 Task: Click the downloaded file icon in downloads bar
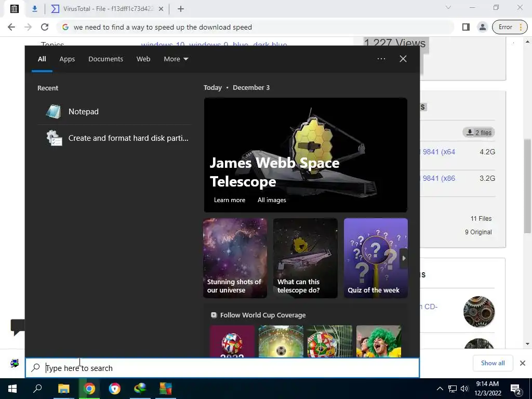[x=14, y=363]
